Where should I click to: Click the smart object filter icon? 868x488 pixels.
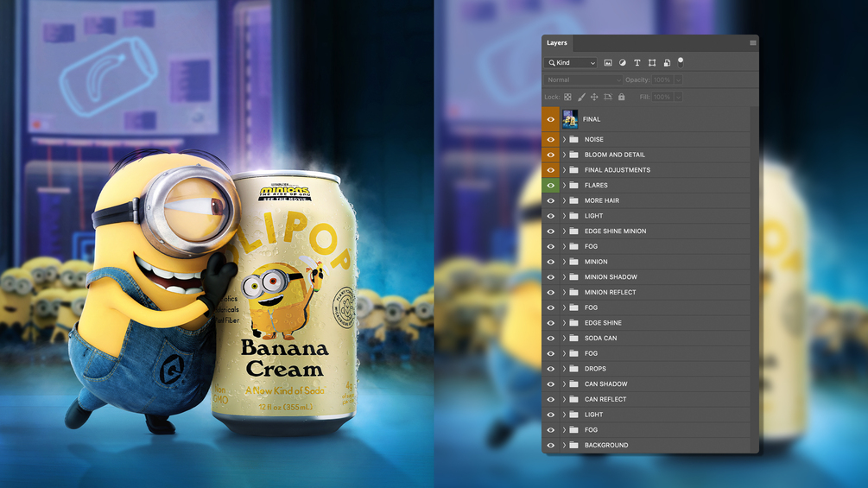tap(667, 63)
